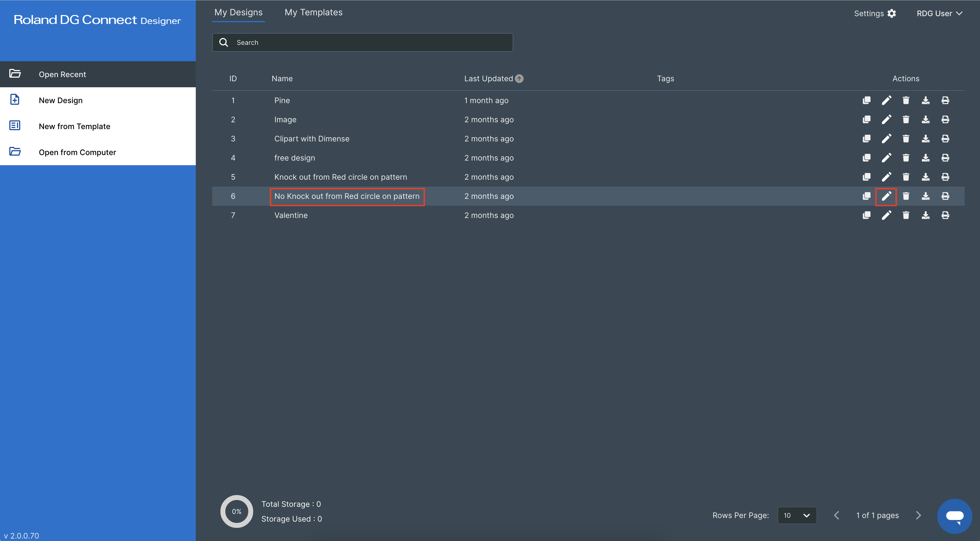Select Open Recent in sidebar
This screenshot has height=541, width=980.
point(98,74)
